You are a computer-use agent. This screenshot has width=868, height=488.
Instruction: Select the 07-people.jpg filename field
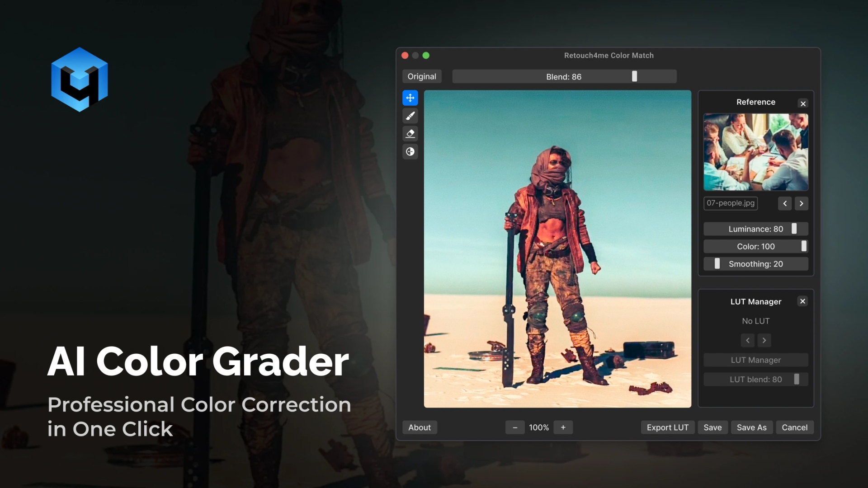[730, 203]
